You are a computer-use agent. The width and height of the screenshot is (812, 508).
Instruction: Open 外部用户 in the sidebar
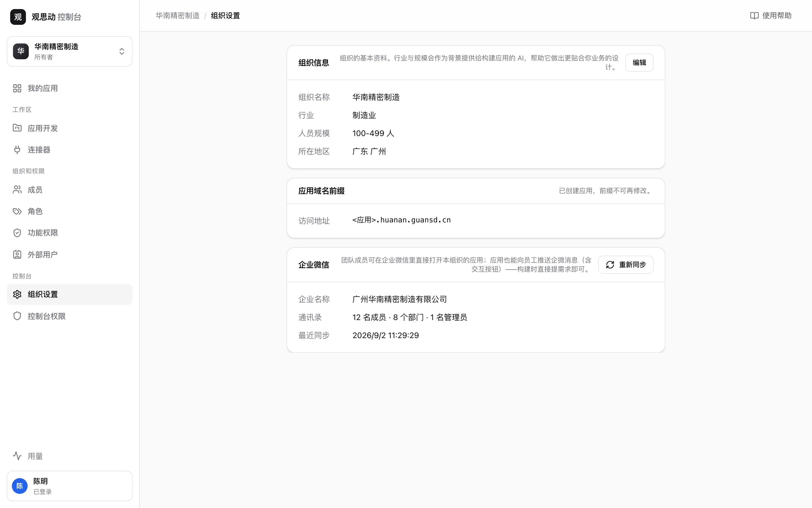70,255
